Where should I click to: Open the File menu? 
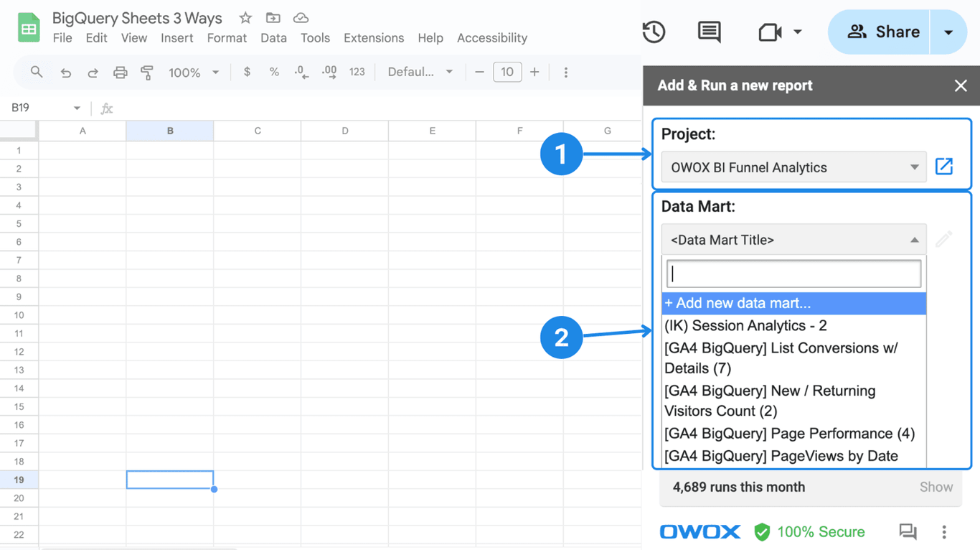[62, 38]
